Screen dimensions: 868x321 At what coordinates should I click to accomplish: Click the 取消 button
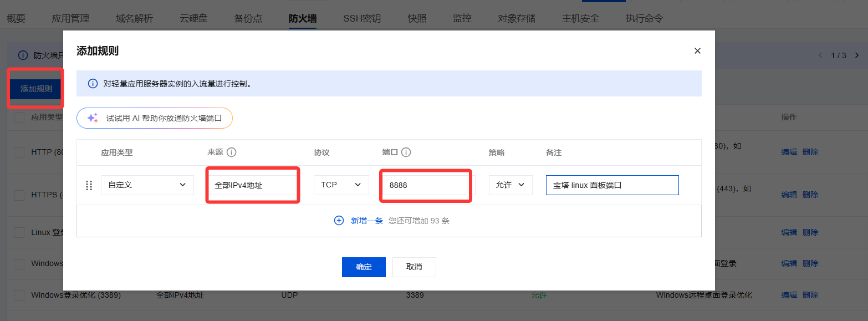414,267
